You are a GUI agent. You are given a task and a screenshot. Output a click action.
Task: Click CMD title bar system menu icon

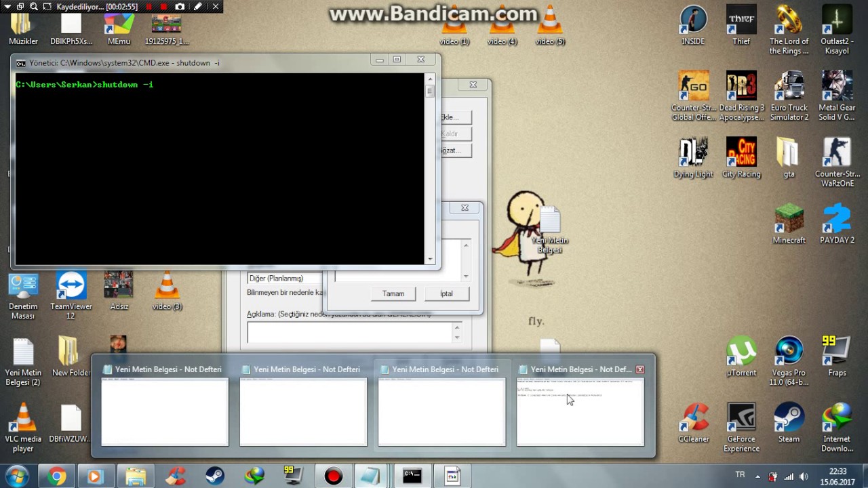(21, 63)
